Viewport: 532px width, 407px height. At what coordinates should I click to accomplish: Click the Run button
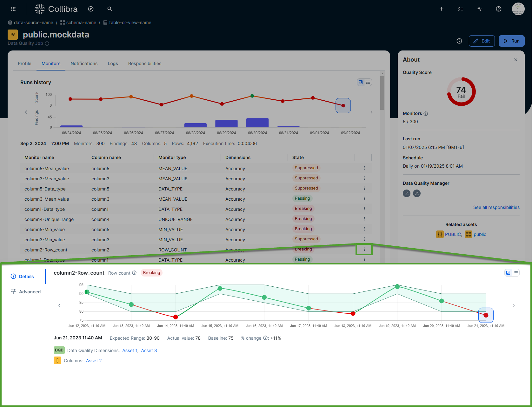click(x=511, y=41)
